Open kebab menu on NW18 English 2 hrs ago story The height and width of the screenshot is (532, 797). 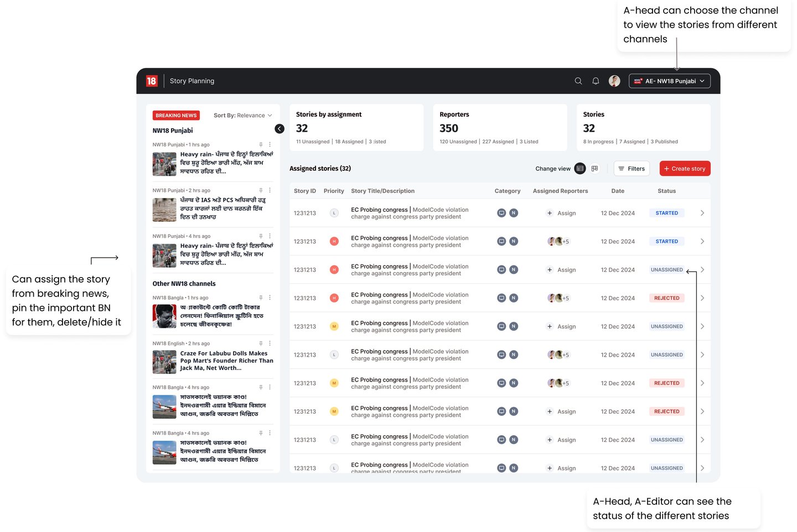270,343
